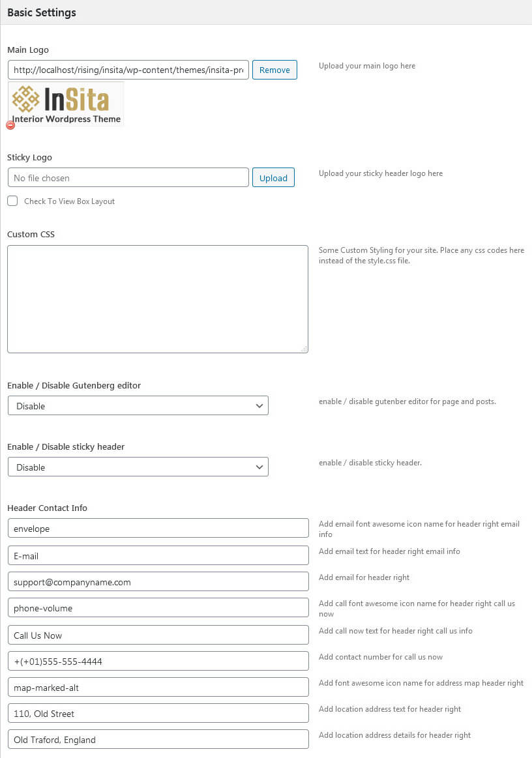Click the support@companyname.com email field
This screenshot has width=532, height=758.
pyautogui.click(x=158, y=582)
